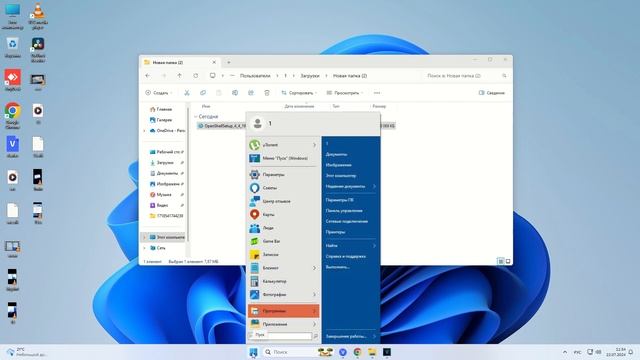Expand Этот компьютер in Explorer sidebar
Viewport: 640px width, 360px height.
(x=144, y=237)
